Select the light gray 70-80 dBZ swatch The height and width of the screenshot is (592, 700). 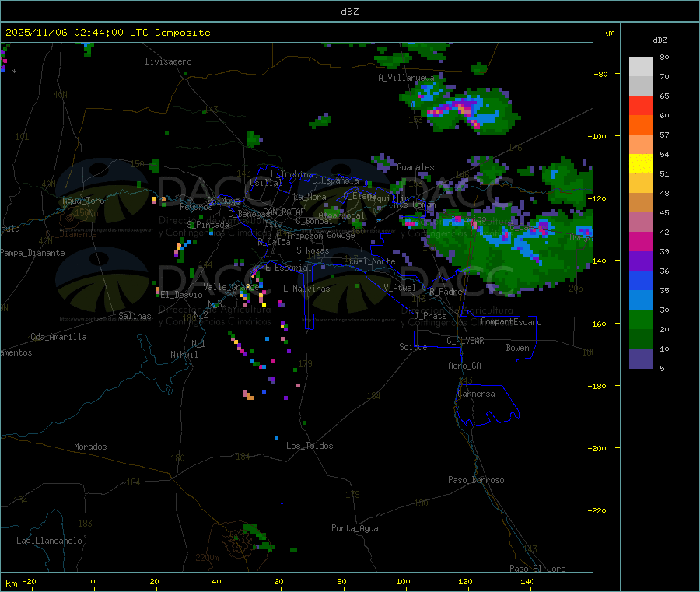(x=641, y=67)
